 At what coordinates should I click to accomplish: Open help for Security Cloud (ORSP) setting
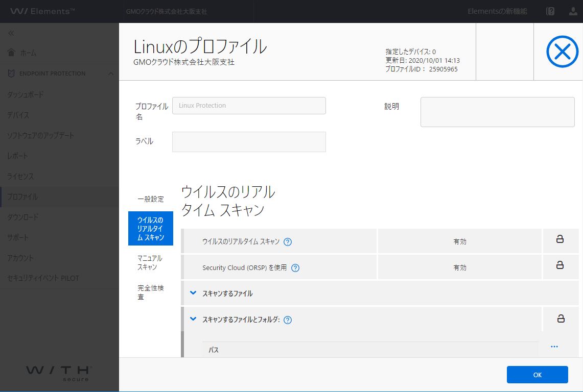coord(295,268)
